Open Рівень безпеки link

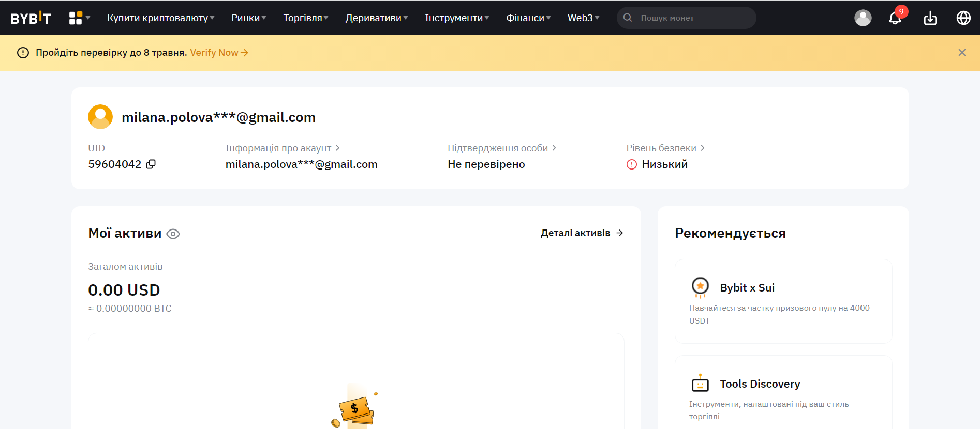tap(665, 148)
